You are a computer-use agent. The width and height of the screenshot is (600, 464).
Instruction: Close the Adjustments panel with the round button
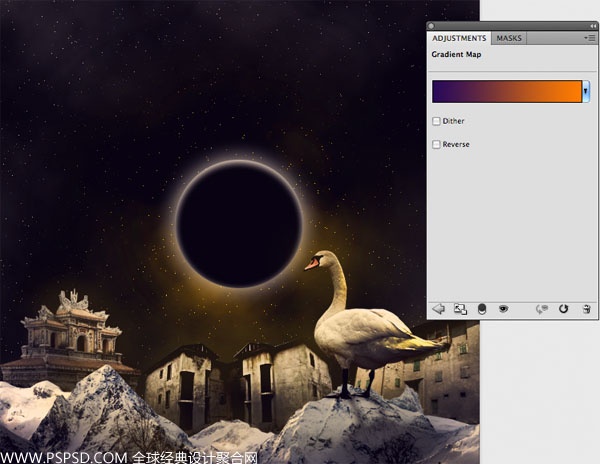[x=431, y=26]
